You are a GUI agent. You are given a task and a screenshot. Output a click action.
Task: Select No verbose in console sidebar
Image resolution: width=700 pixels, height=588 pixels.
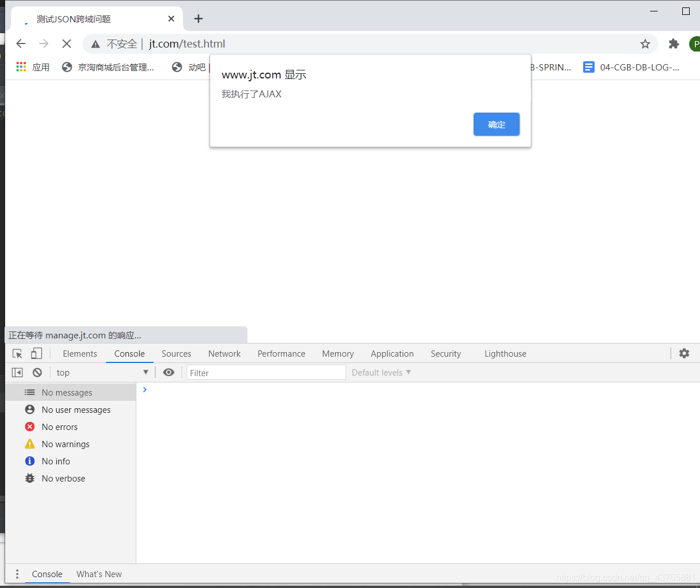[70, 479]
